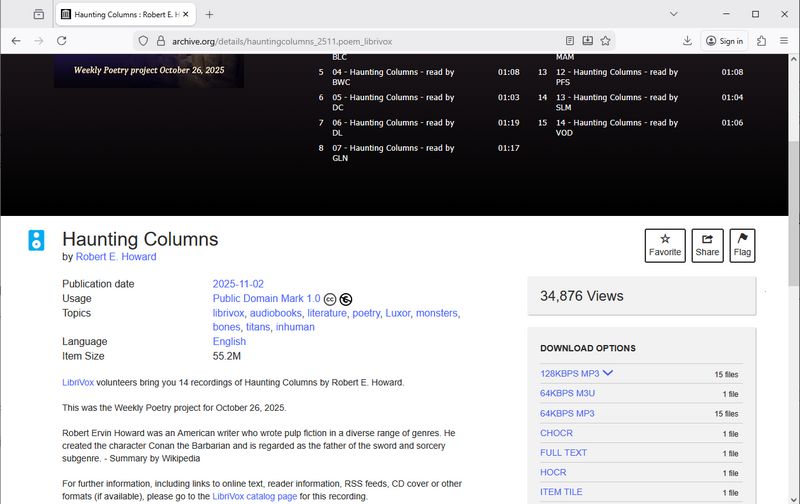The image size is (800, 504).
Task: Download the FULL TEXT file
Action: [x=563, y=452]
